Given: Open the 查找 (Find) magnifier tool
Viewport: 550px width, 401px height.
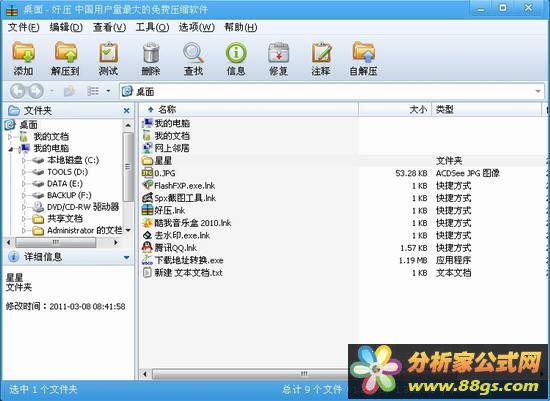Looking at the screenshot, I should point(193,58).
